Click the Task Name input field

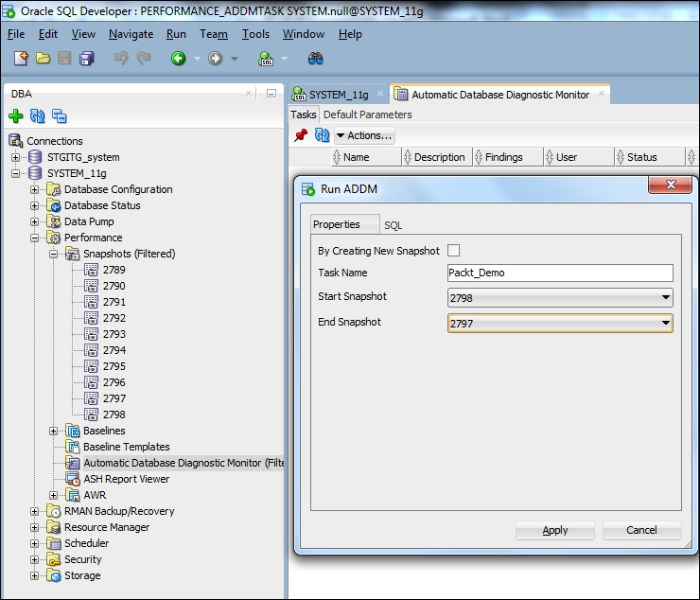(x=560, y=273)
